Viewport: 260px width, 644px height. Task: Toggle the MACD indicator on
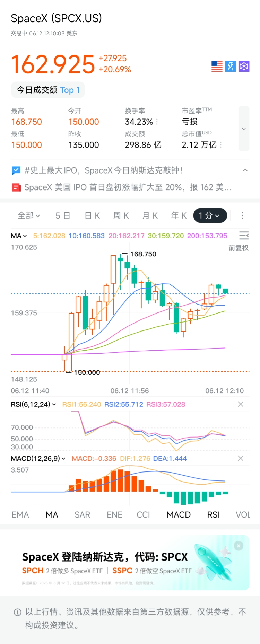(179, 515)
